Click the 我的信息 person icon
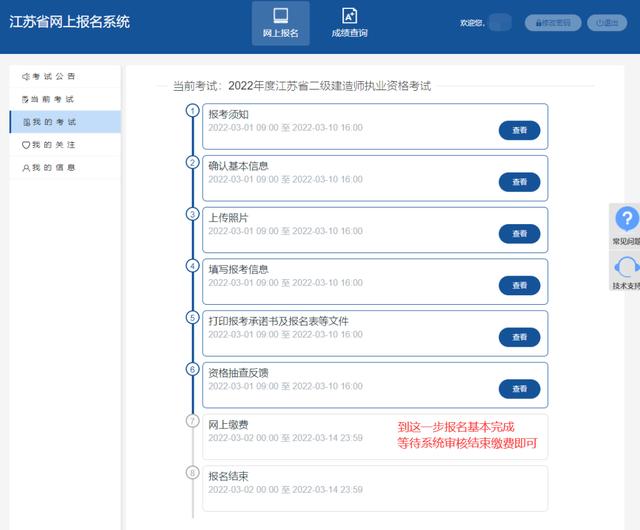This screenshot has height=530, width=640. [x=26, y=168]
